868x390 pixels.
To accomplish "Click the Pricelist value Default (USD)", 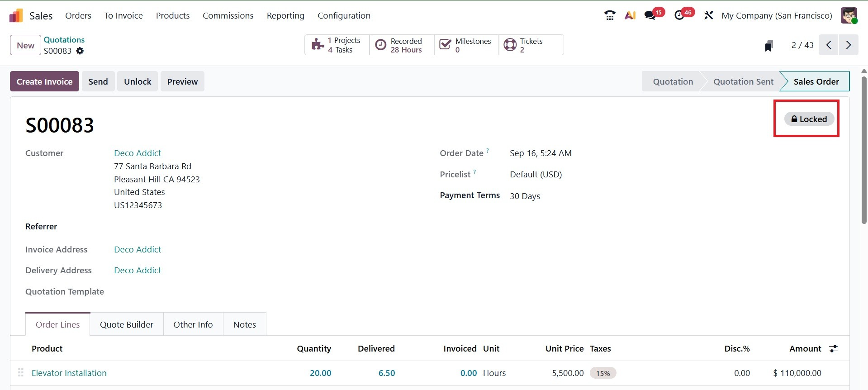I will tap(536, 174).
